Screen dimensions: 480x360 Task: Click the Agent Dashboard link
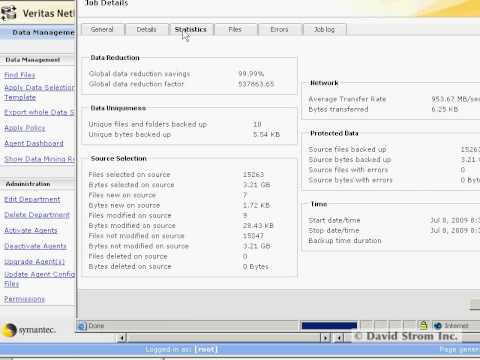34,143
